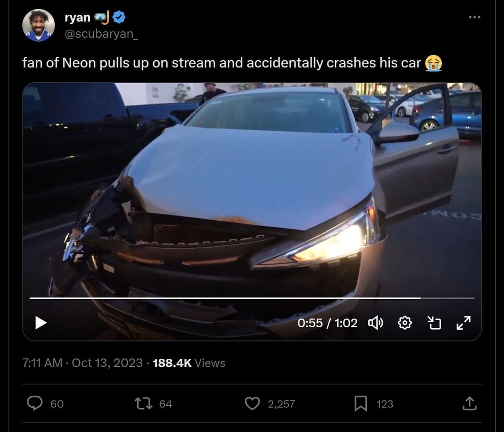
Task: Click the blue verified badge next to ryan
Action: [119, 17]
